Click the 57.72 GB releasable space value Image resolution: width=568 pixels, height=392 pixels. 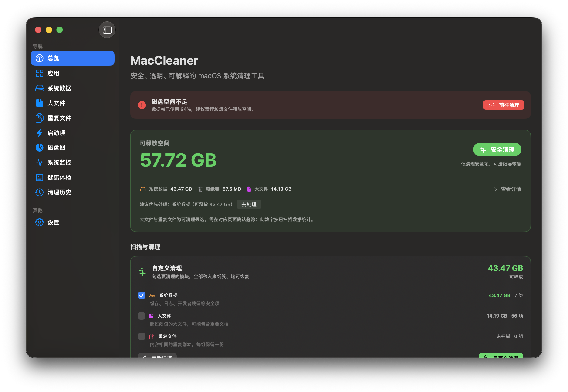[x=178, y=160]
